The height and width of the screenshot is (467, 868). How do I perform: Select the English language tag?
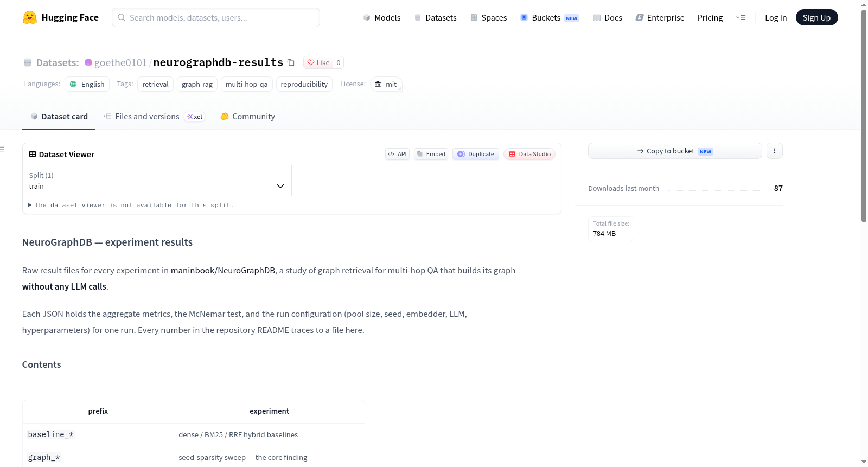click(x=87, y=84)
